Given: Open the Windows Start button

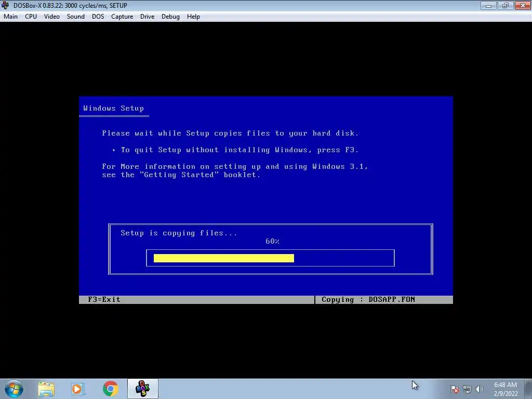Looking at the screenshot, I should (14, 389).
